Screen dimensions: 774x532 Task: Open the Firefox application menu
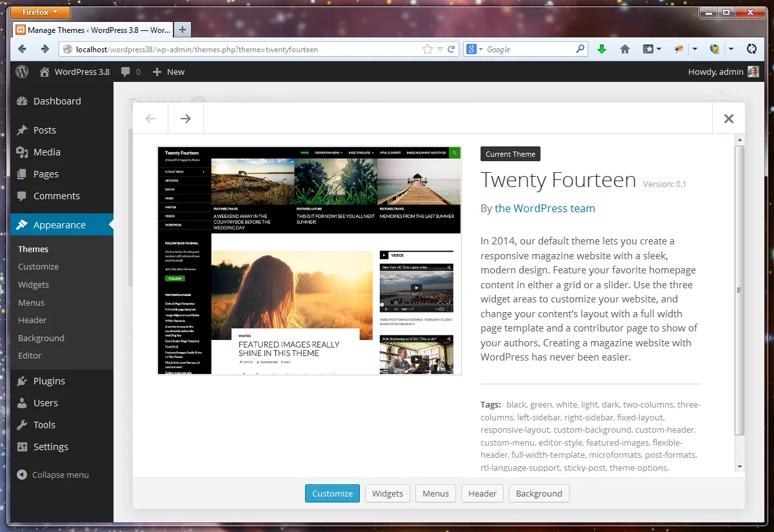click(x=41, y=12)
